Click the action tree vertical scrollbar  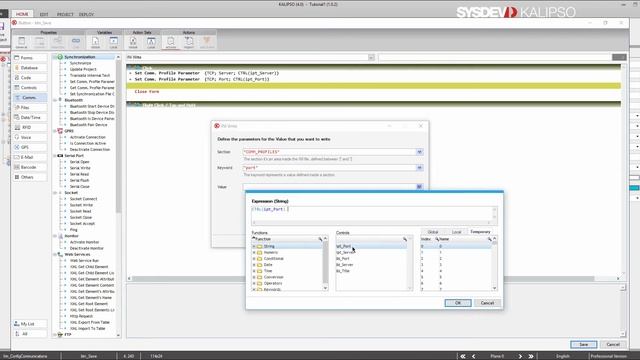118,196
